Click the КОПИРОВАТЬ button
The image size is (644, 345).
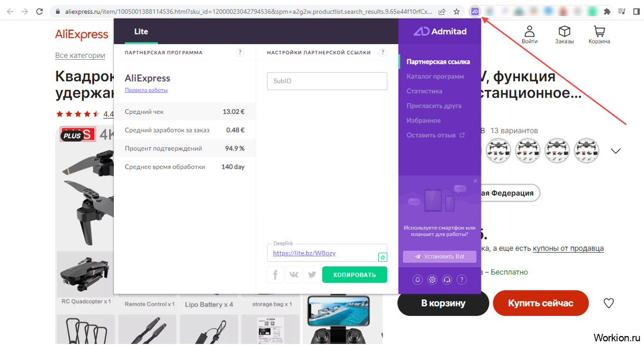click(355, 275)
